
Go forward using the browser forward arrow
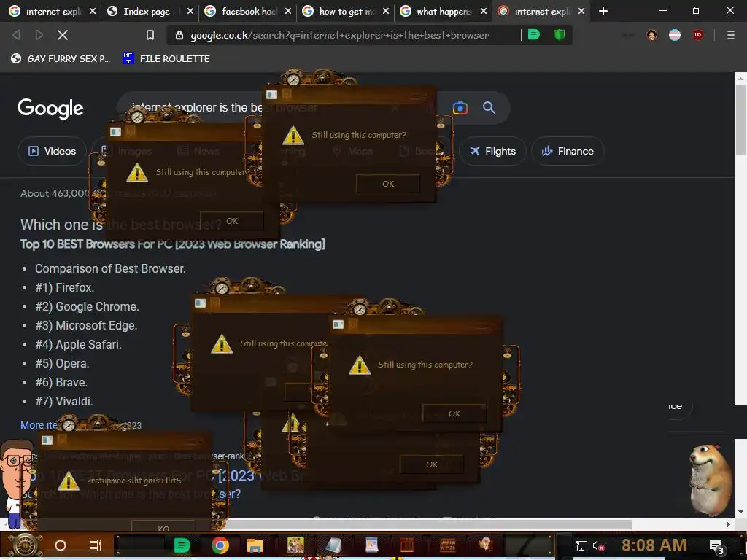click(39, 35)
